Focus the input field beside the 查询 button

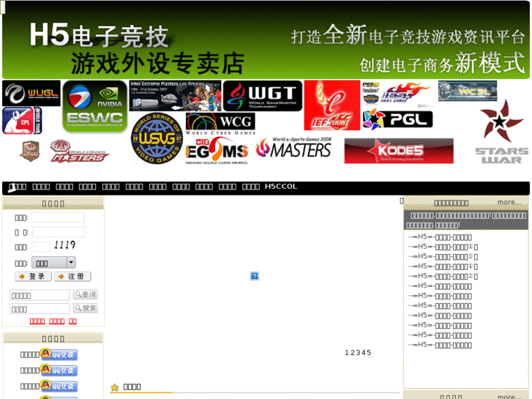[x=40, y=295]
